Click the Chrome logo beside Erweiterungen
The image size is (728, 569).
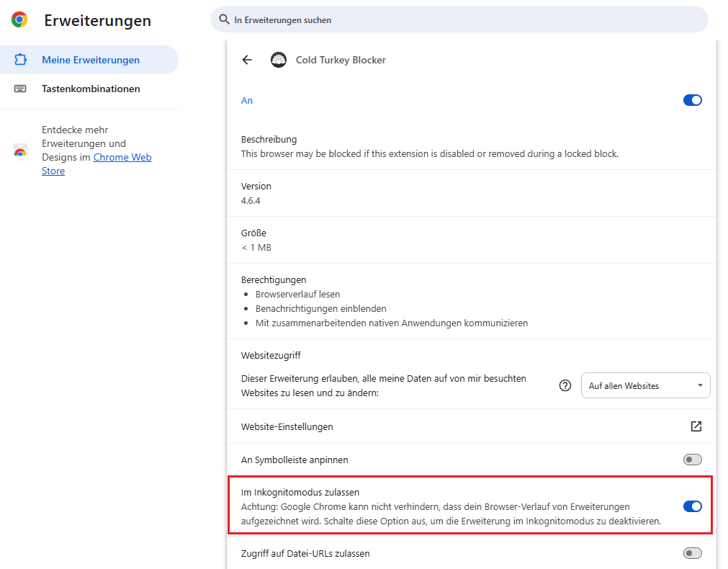click(x=19, y=20)
